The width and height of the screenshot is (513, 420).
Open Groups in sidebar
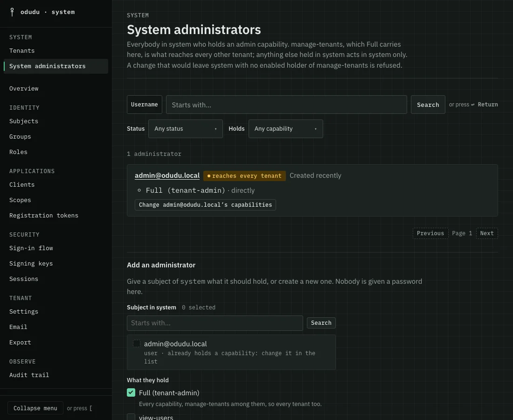pyautogui.click(x=20, y=137)
